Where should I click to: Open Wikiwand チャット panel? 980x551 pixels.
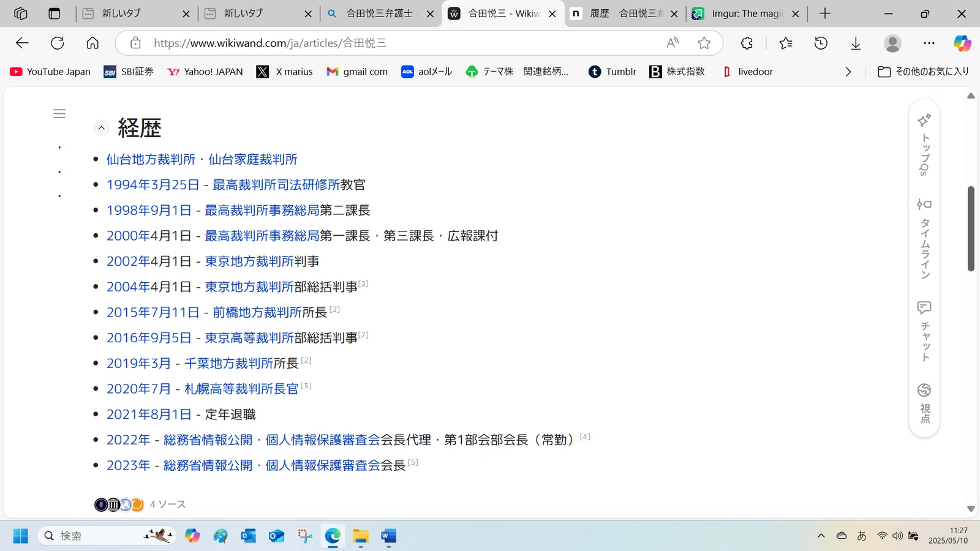924,331
